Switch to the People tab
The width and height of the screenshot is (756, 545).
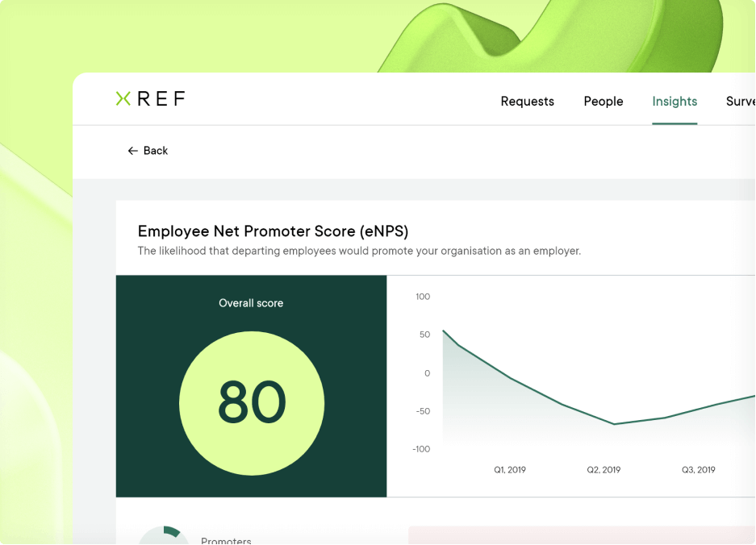[603, 102]
